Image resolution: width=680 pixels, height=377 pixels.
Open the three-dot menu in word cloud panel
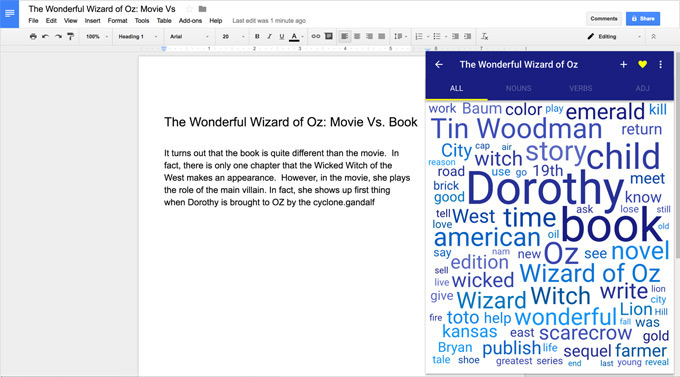click(x=660, y=65)
